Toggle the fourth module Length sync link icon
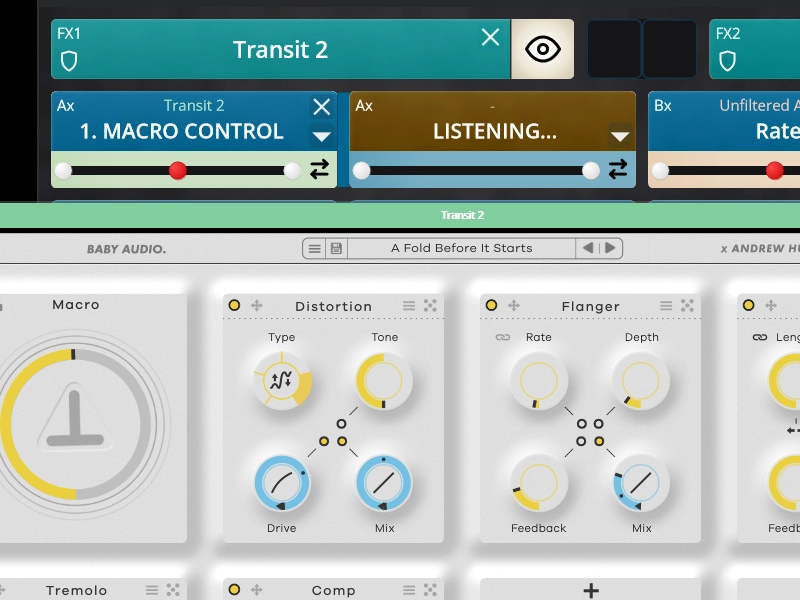Screen dimensions: 800x600 coord(760,337)
